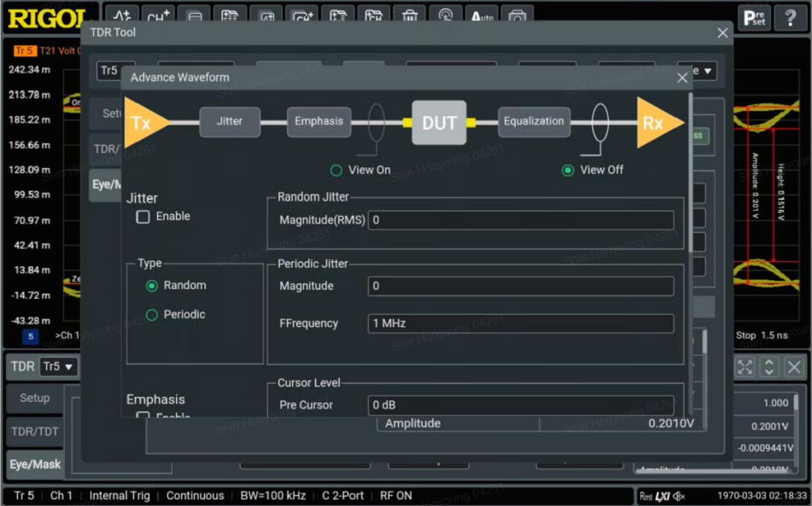Click the Equalization block
This screenshot has width=812, height=506.
[x=534, y=121]
